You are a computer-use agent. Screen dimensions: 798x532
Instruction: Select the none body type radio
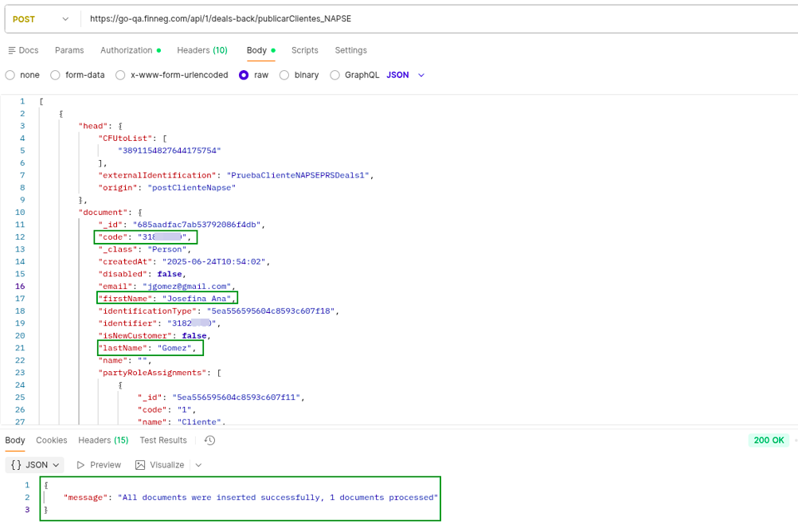point(10,75)
